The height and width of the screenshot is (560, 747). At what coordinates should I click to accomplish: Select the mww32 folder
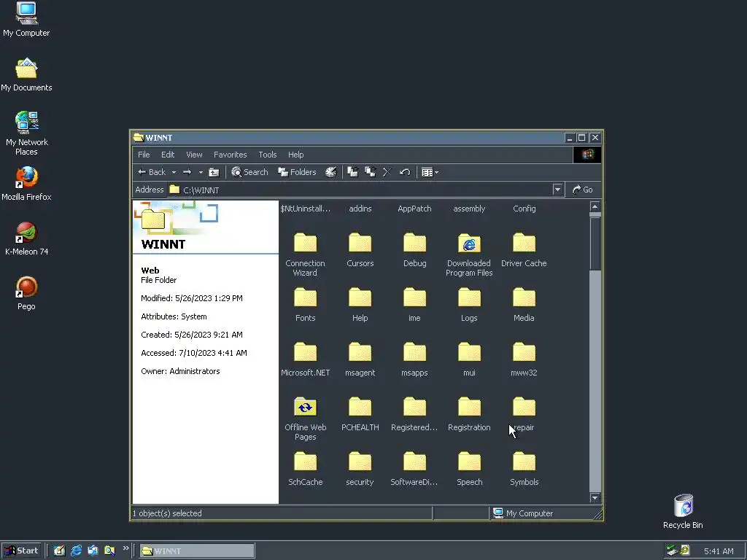pos(524,359)
